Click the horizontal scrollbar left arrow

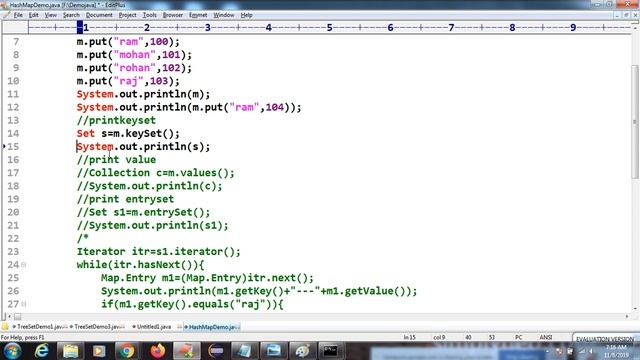(9, 316)
